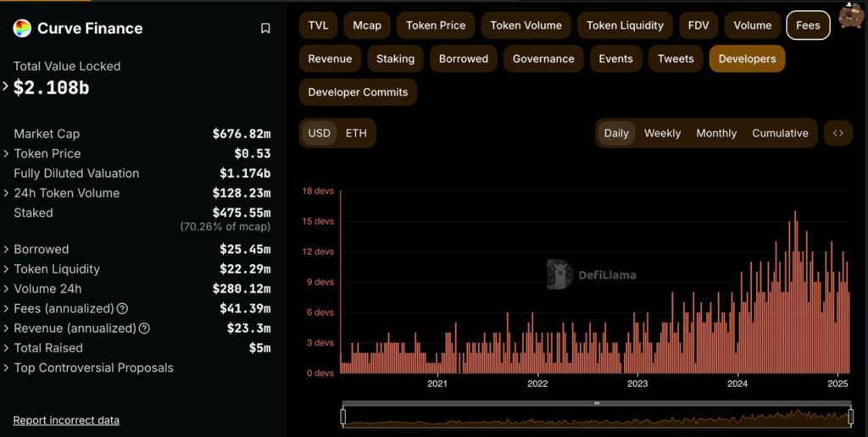Toggle the FDV chart metric
868x437 pixels.
tap(698, 25)
